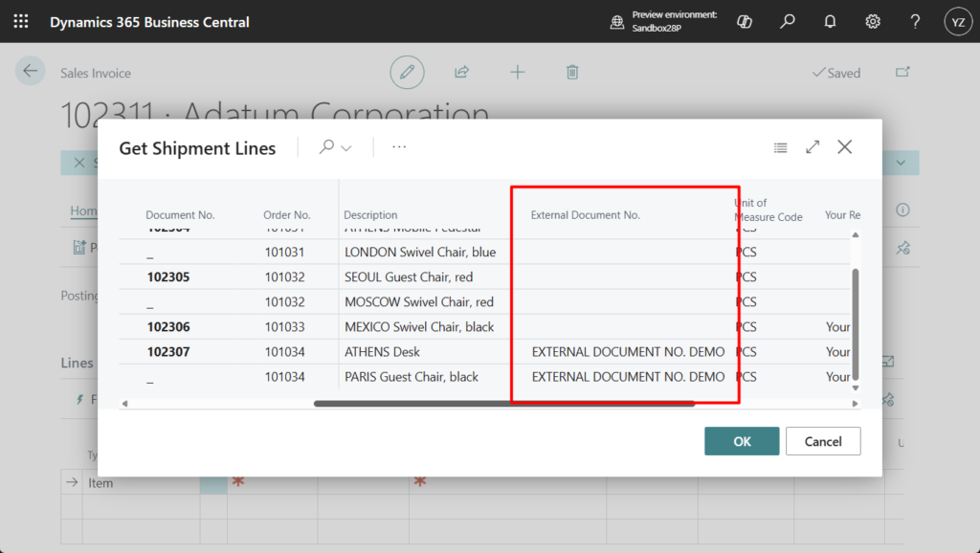Expand dialog to full screen
The height and width of the screenshot is (553, 980).
pyautogui.click(x=813, y=147)
